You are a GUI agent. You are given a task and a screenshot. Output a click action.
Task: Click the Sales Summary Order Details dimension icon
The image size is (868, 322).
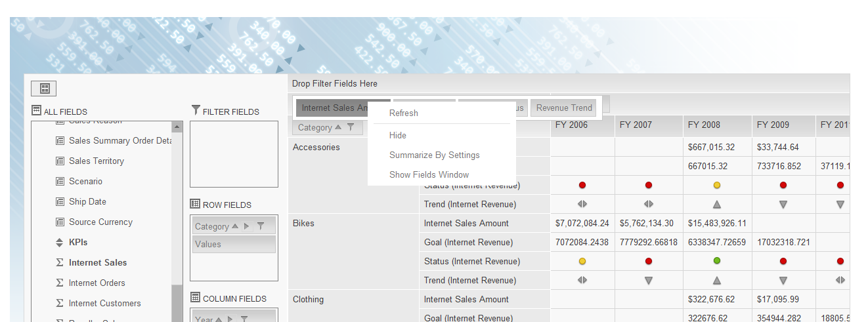pos(60,140)
